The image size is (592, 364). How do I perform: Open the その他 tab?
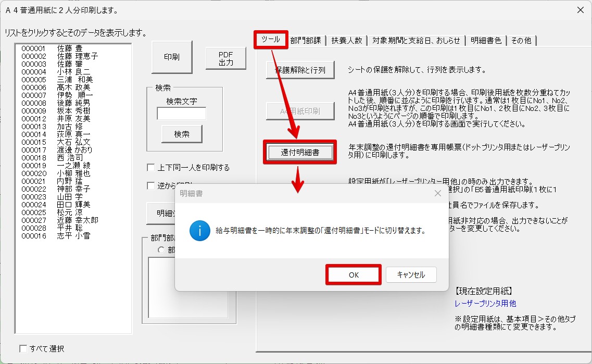[x=521, y=41]
